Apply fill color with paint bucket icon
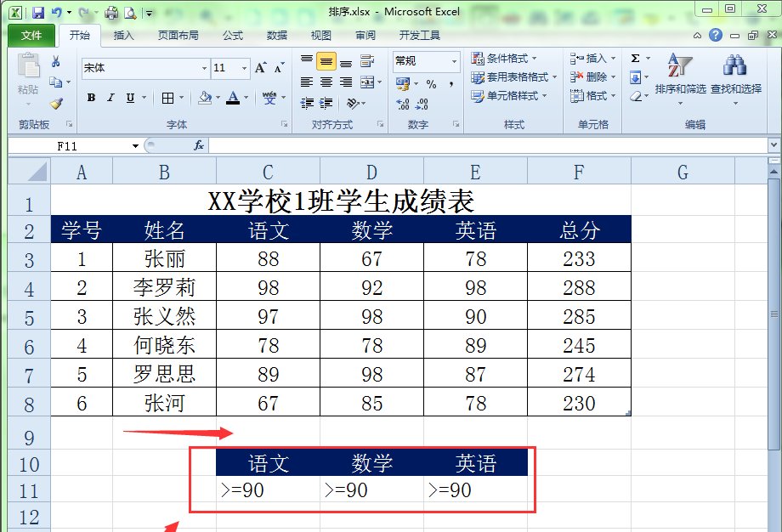The height and width of the screenshot is (532, 782). [x=205, y=98]
